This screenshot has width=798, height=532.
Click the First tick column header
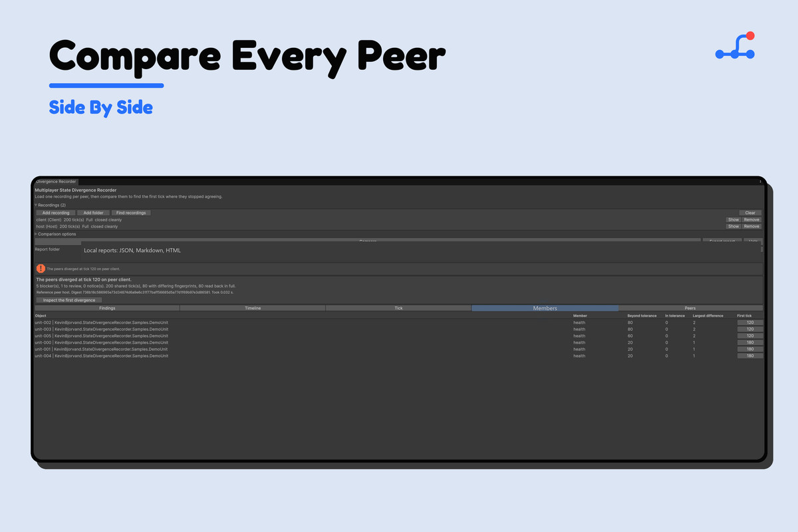744,315
